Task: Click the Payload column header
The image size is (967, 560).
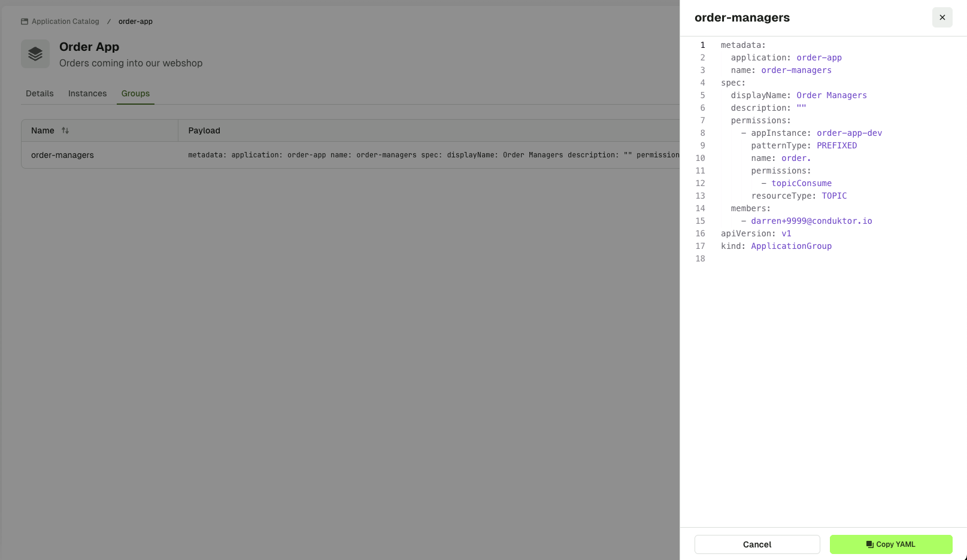Action: (x=204, y=130)
